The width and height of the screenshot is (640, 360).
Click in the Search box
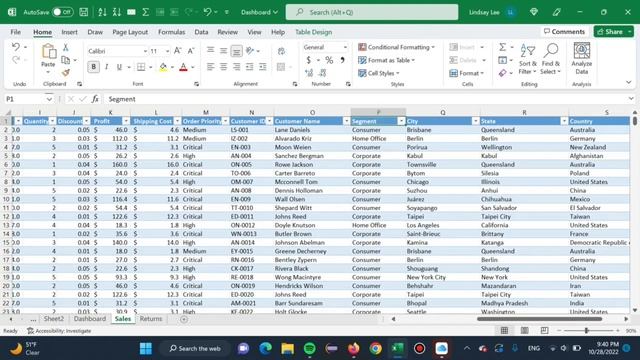point(372,12)
